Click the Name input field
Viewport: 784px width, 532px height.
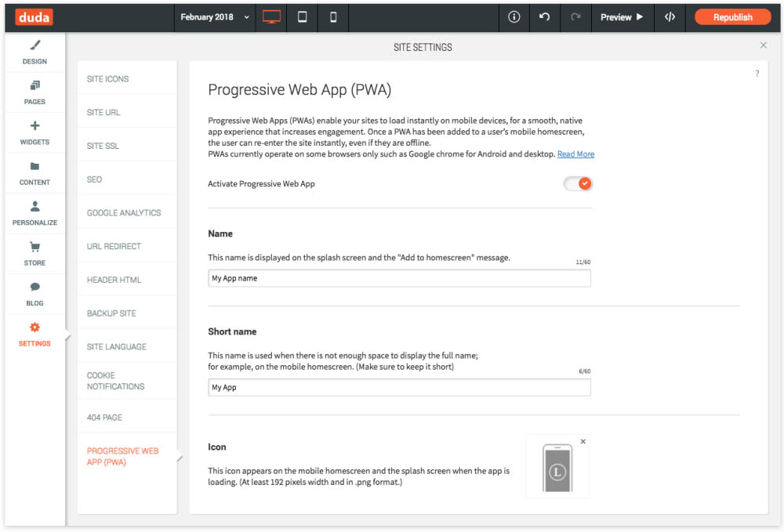tap(399, 278)
